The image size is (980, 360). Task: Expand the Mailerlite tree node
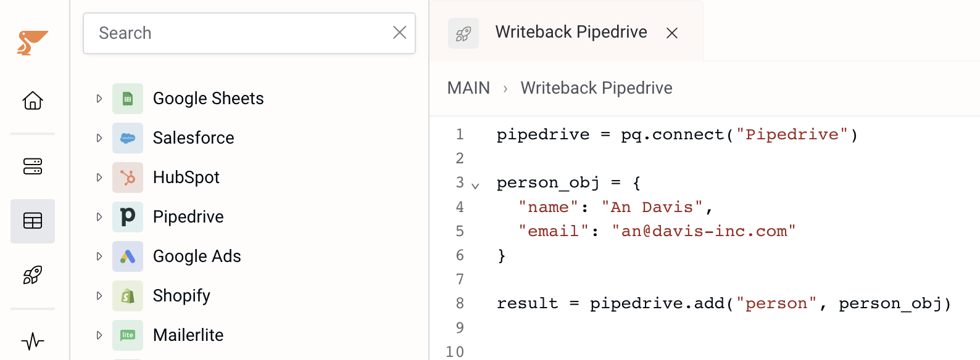click(99, 335)
